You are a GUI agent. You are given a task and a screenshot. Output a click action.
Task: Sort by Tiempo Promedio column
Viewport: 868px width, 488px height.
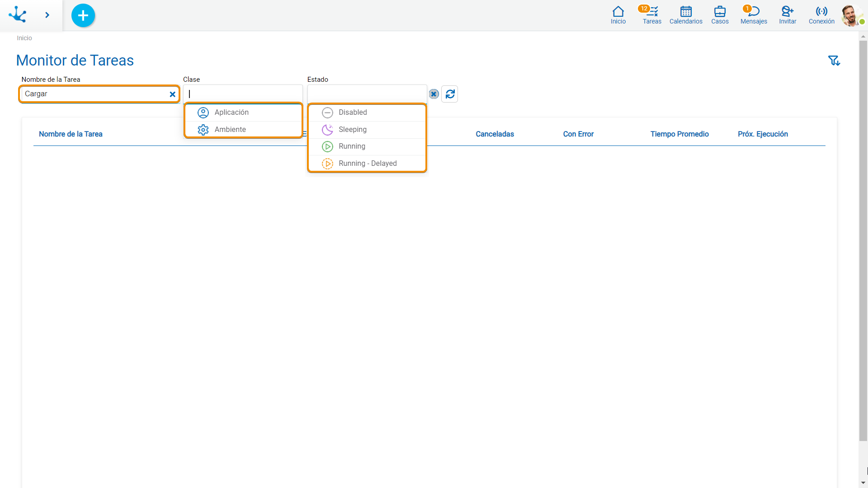tap(679, 134)
